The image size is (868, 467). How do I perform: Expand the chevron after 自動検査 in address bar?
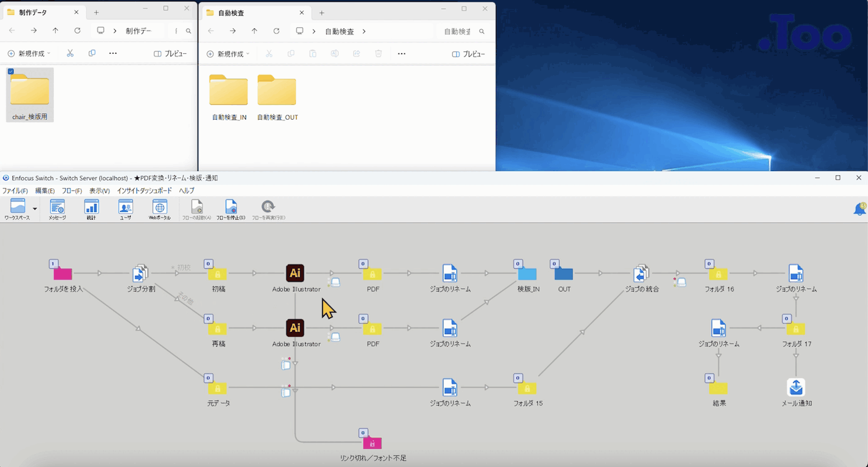tap(364, 31)
